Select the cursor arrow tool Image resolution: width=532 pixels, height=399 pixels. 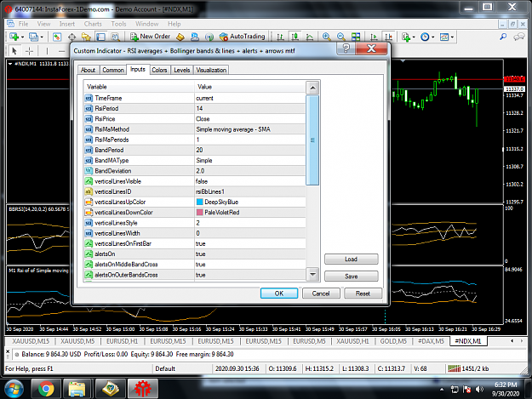pyautogui.click(x=14, y=51)
